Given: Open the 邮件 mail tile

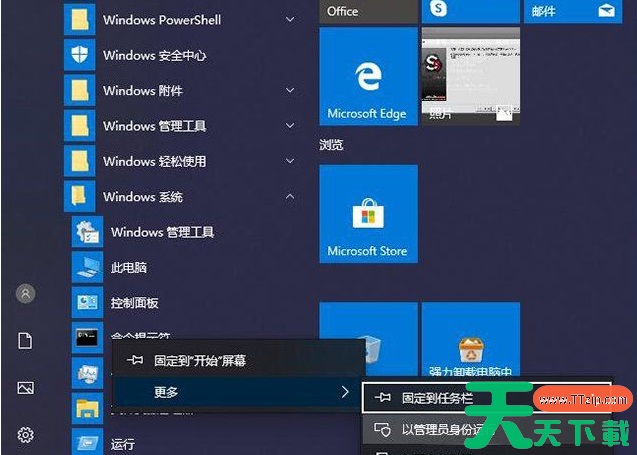Looking at the screenshot, I should (573, 11).
